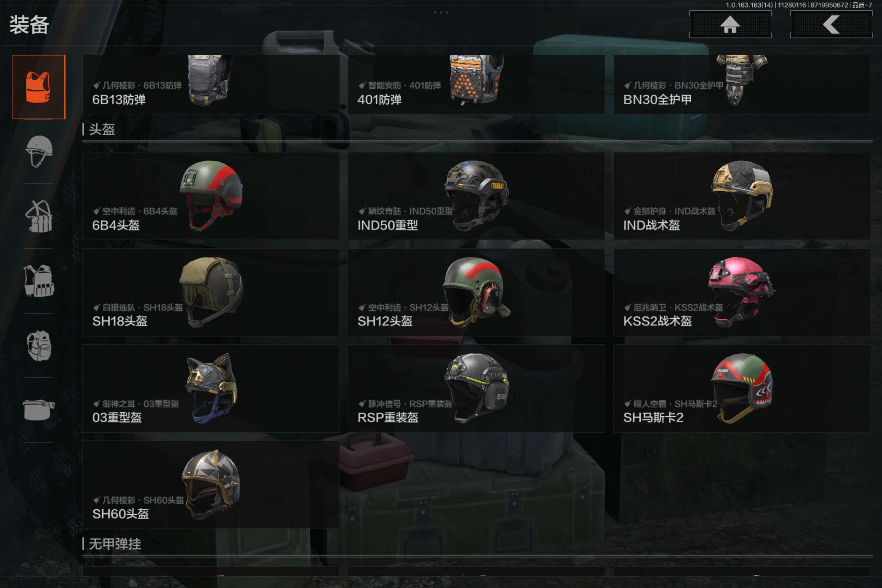This screenshot has height=588, width=882.
Task: Open the SH12头盔 pilot helmet
Action: [x=476, y=292]
